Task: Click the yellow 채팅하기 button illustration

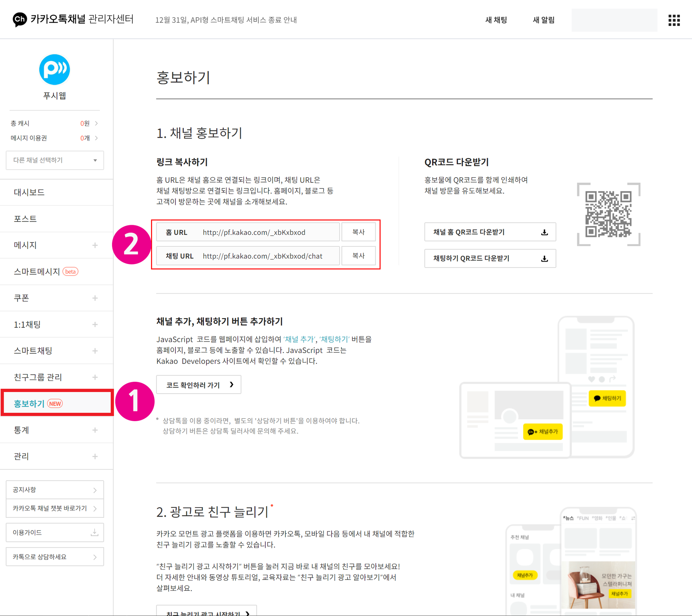Action: pyautogui.click(x=607, y=398)
